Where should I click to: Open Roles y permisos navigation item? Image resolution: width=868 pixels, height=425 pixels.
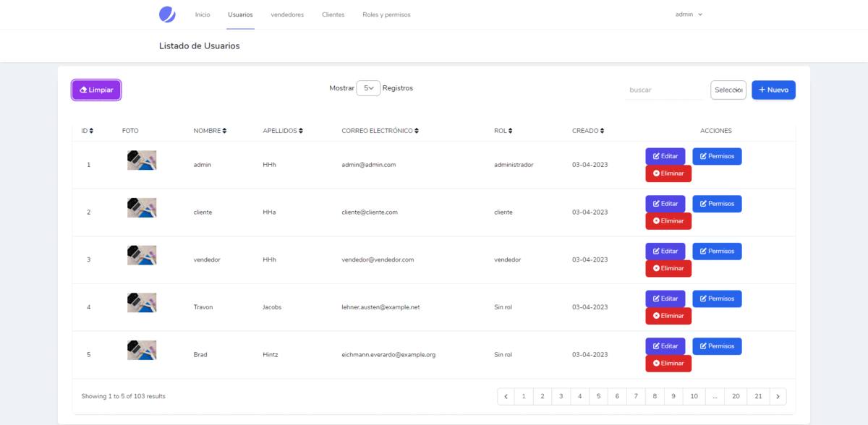(386, 14)
